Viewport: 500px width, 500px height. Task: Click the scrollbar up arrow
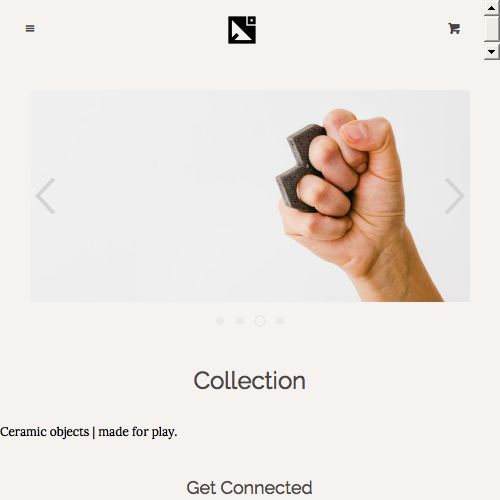pyautogui.click(x=491, y=8)
